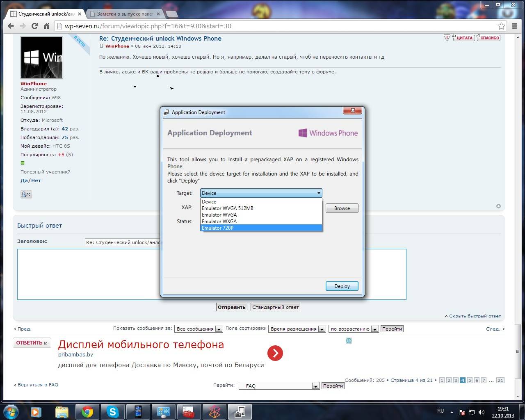525x420 pixels.
Task: Open a new Chrome tab
Action: tap(172, 14)
